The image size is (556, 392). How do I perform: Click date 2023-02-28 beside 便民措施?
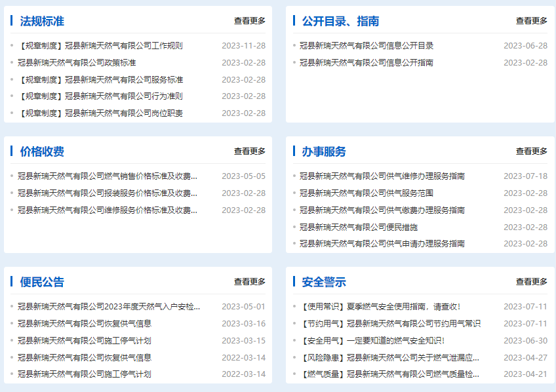coord(525,227)
